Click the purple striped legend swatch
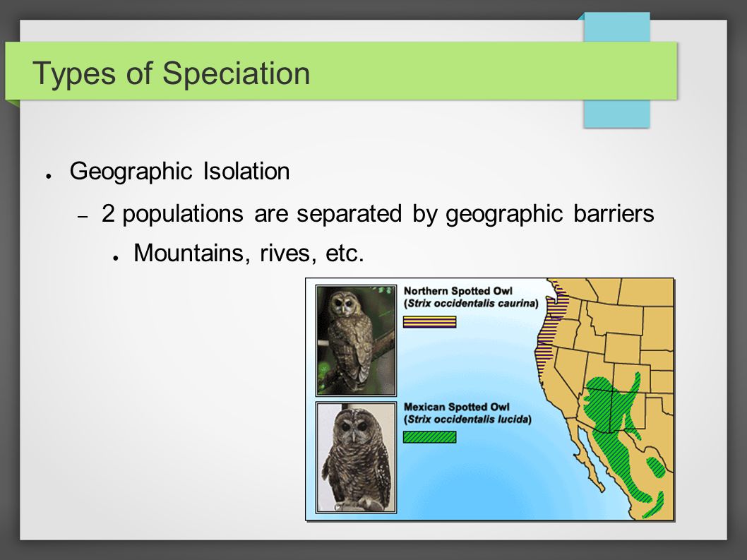Viewport: 747px width, 560px height. (x=429, y=322)
